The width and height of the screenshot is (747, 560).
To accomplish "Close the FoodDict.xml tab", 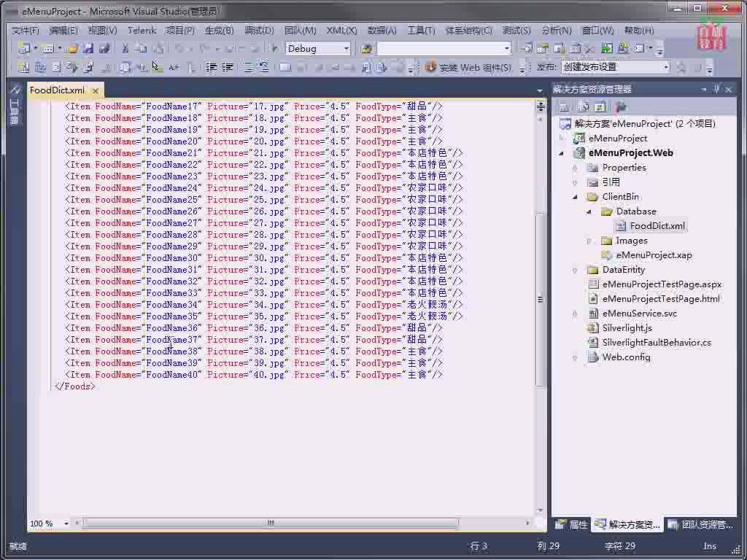I will coord(96,90).
